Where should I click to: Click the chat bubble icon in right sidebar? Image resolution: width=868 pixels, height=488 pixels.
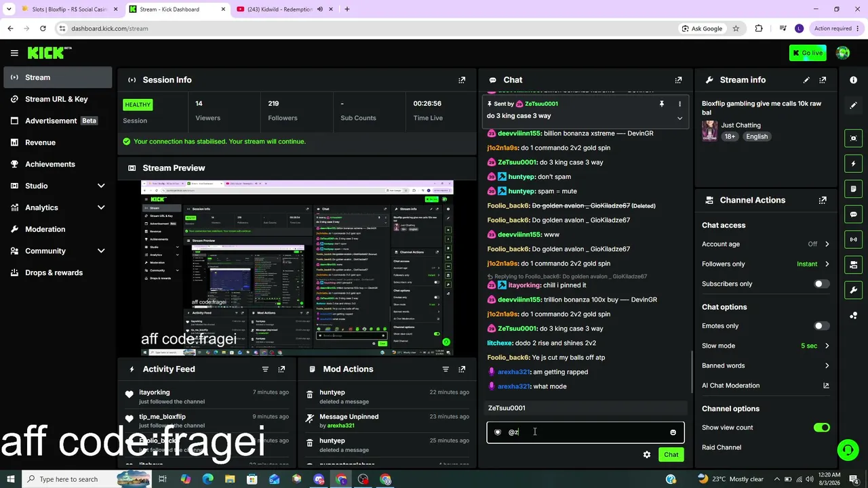click(x=853, y=214)
